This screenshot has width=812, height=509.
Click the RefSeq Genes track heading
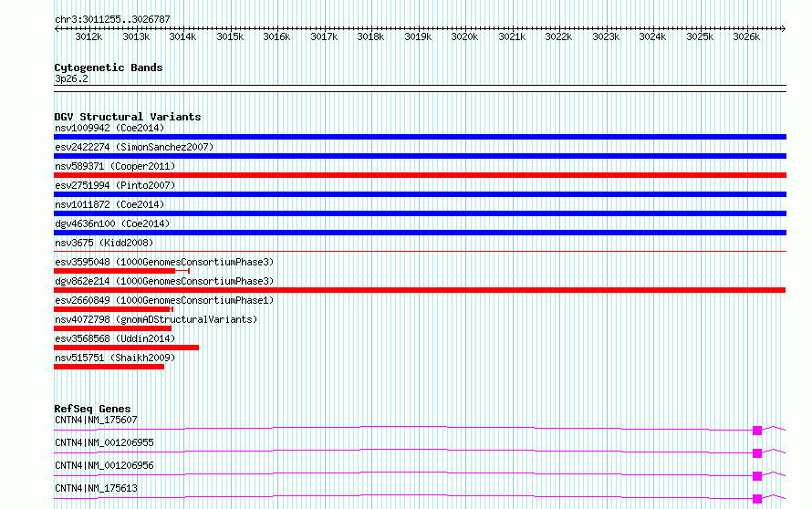tap(92, 409)
